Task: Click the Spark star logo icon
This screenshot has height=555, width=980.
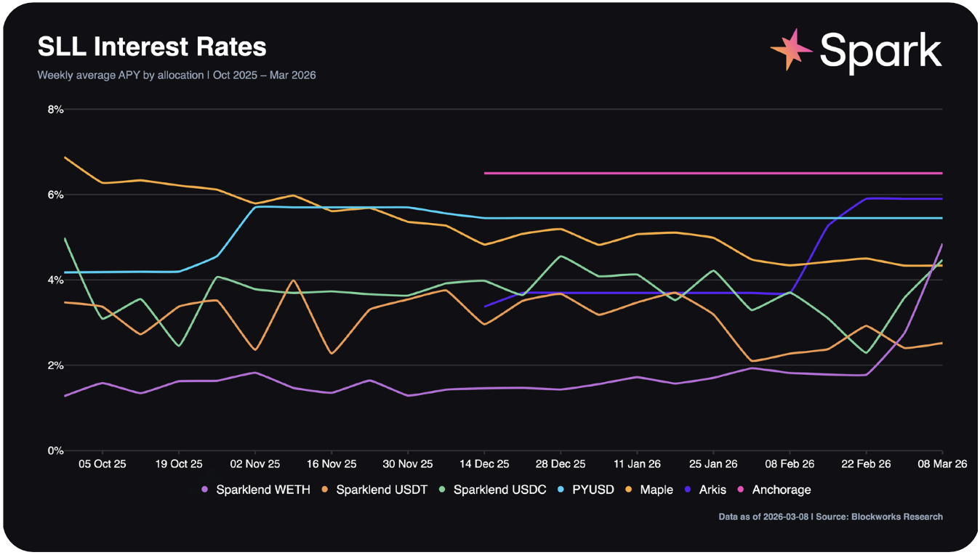Action: 792,49
